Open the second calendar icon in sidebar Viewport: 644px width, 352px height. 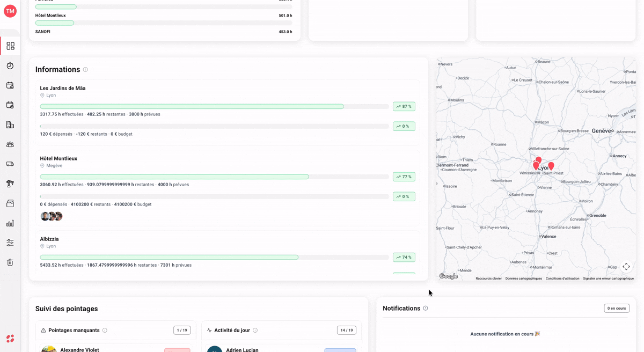coord(10,105)
